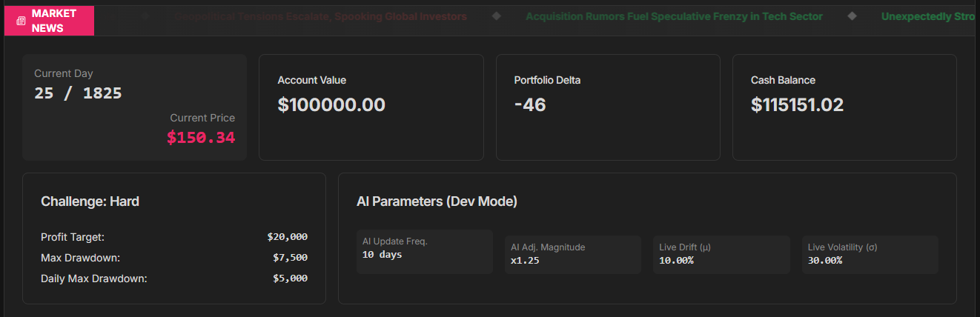The width and height of the screenshot is (980, 317).
Task: Click the Current Price value $150.34
Action: tap(201, 138)
